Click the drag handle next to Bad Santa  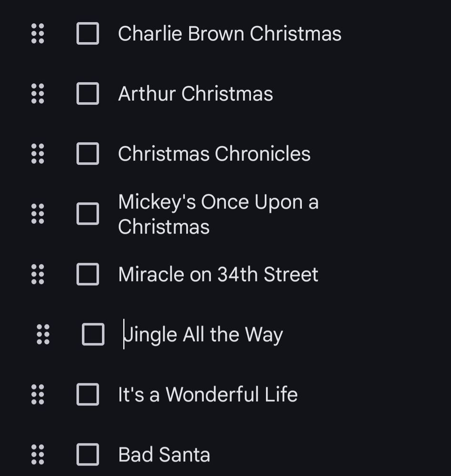(38, 455)
